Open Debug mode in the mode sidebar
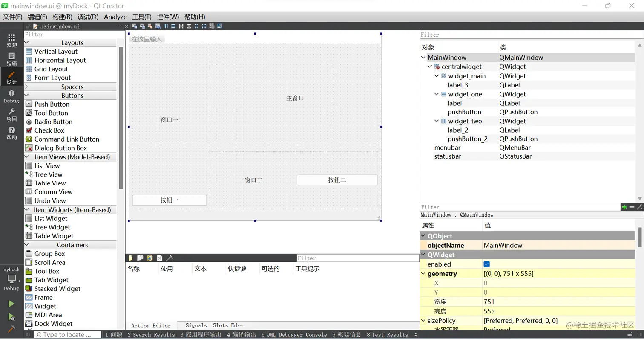Image resolution: width=644 pixels, height=339 pixels. [x=11, y=96]
